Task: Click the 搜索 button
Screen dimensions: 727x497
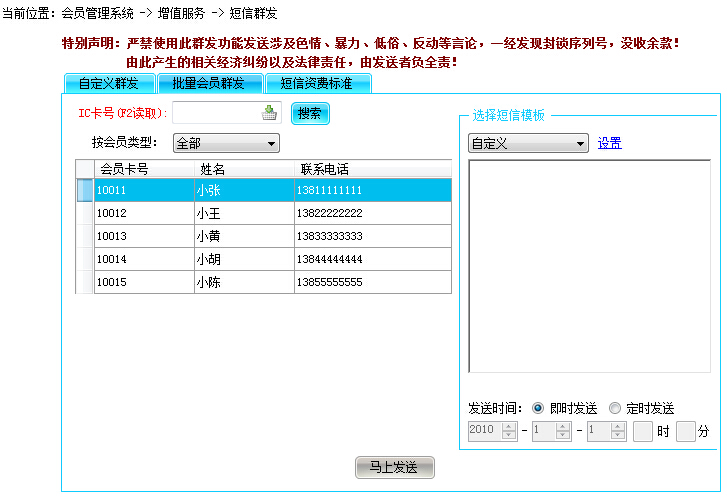Action: tap(310, 114)
